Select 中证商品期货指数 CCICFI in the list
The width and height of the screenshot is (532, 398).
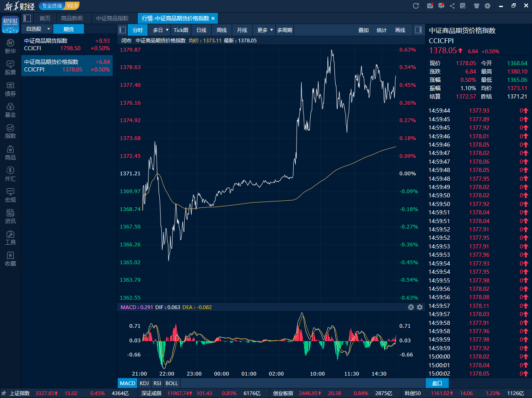pos(67,44)
